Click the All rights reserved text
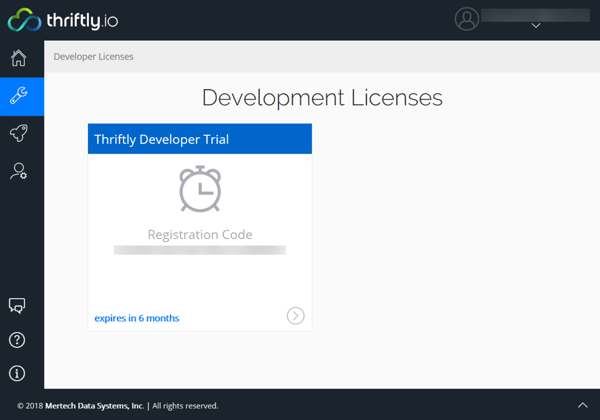This screenshot has height=420, width=600. [x=185, y=406]
